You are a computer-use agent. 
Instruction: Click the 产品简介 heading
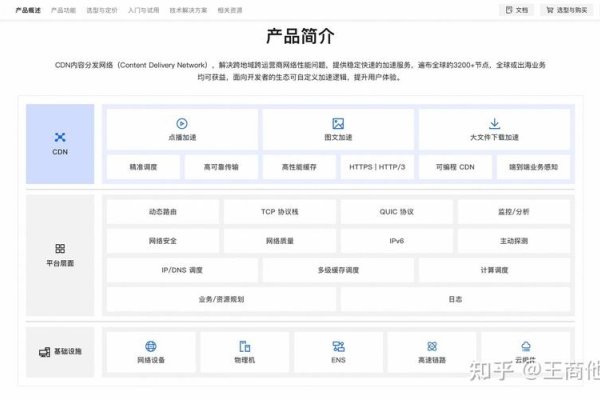[x=300, y=36]
